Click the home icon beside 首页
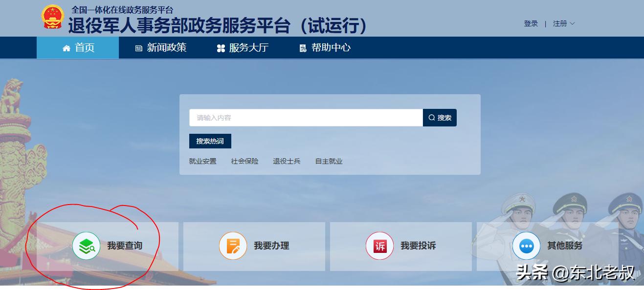This screenshot has height=290, width=644. click(66, 48)
